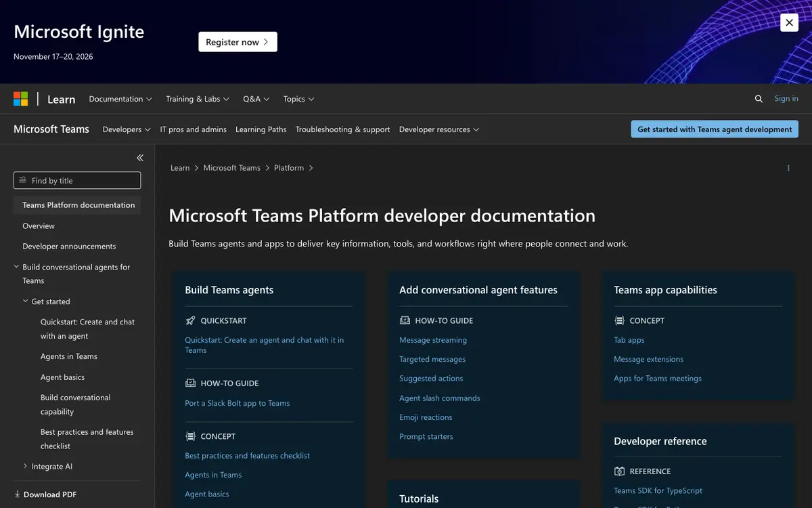
Task: Expand the Documentation dropdown
Action: click(x=120, y=99)
